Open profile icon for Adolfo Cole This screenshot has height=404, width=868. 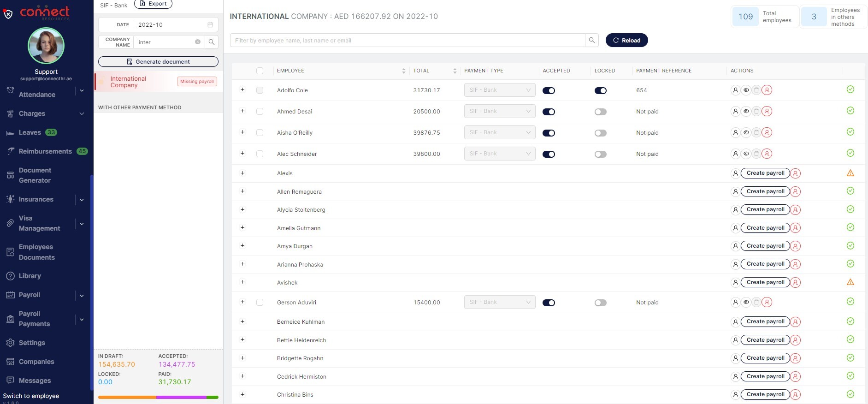click(736, 90)
